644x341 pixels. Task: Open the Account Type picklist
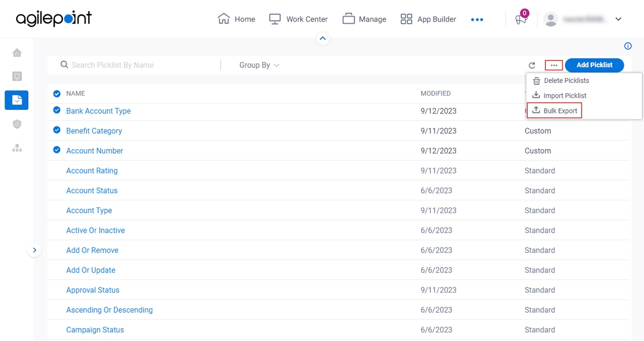(x=89, y=211)
